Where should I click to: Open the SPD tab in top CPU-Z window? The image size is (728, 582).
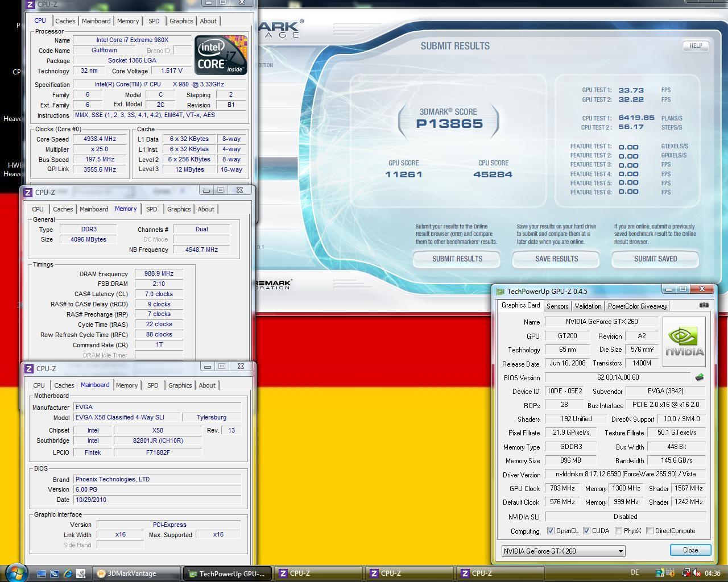tap(154, 21)
